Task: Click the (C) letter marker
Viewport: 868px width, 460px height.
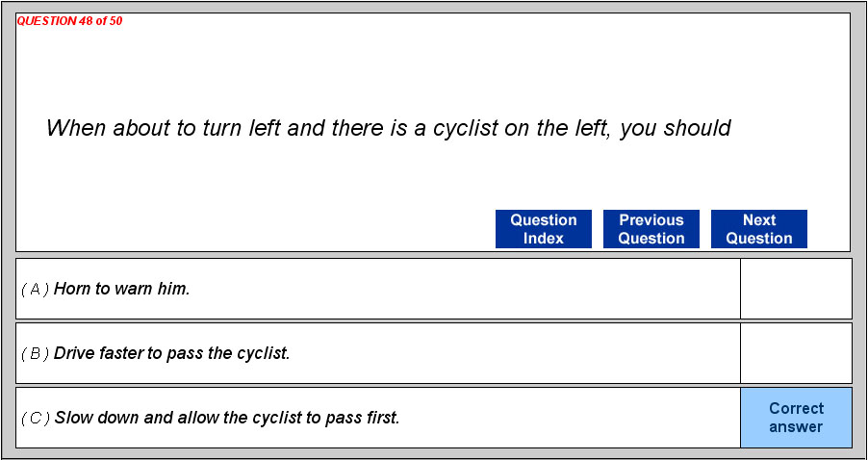Action: click(35, 418)
